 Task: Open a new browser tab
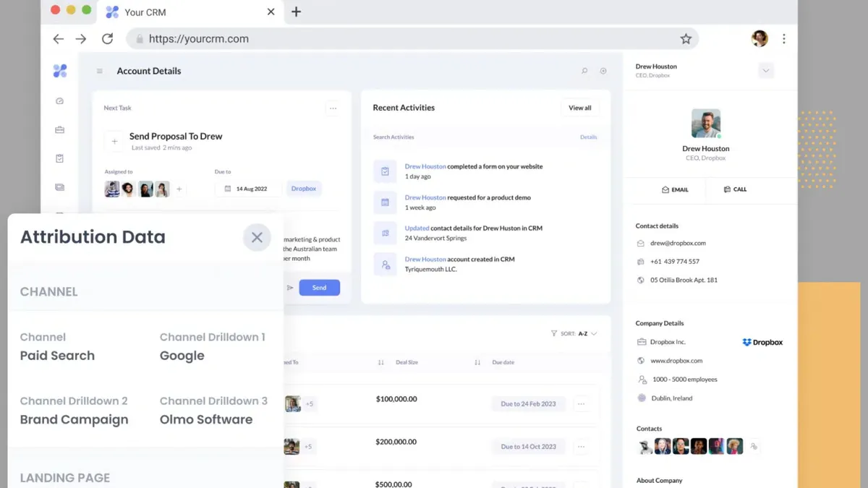296,12
